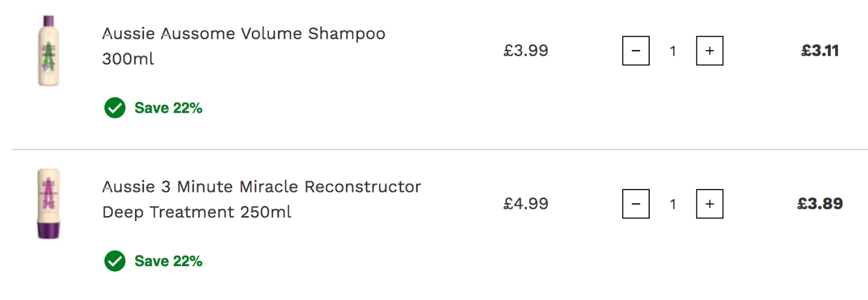Viewport: 868px width, 300px height.
Task: Click the quantity field for Miracle Reconstructor
Action: (x=673, y=205)
